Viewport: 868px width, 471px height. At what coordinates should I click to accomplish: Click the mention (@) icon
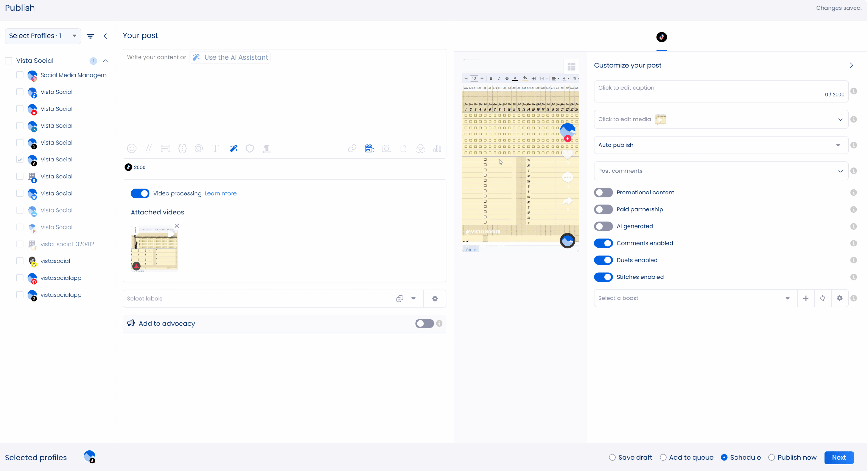pyautogui.click(x=199, y=148)
